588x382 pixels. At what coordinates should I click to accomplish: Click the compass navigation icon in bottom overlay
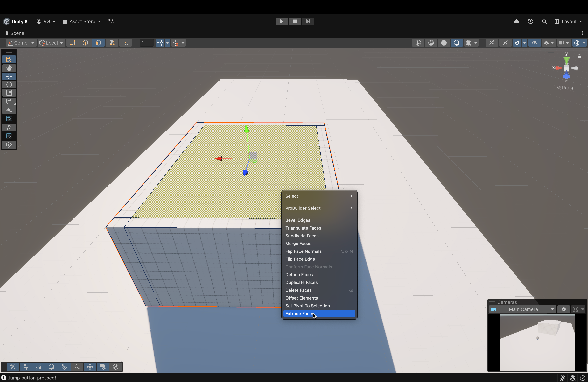click(x=116, y=367)
